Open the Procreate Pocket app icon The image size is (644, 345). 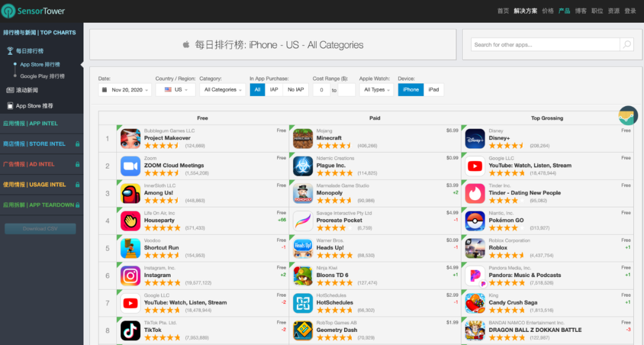tap(303, 221)
